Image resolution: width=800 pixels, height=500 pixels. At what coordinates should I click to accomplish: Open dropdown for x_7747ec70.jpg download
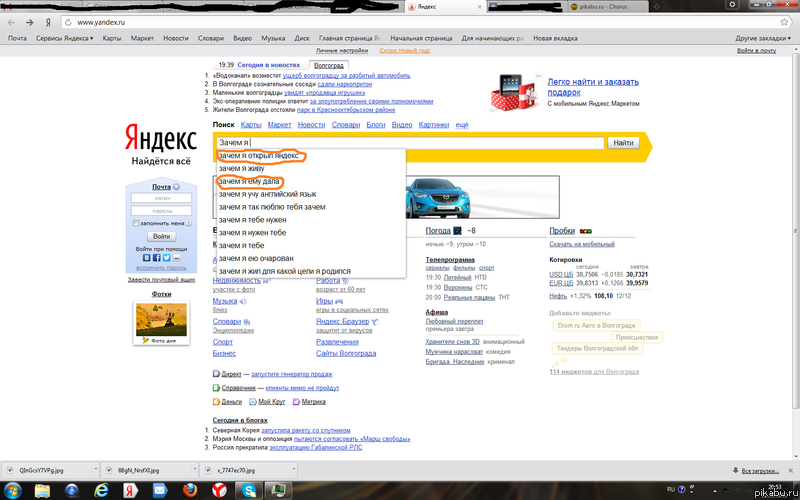point(293,469)
